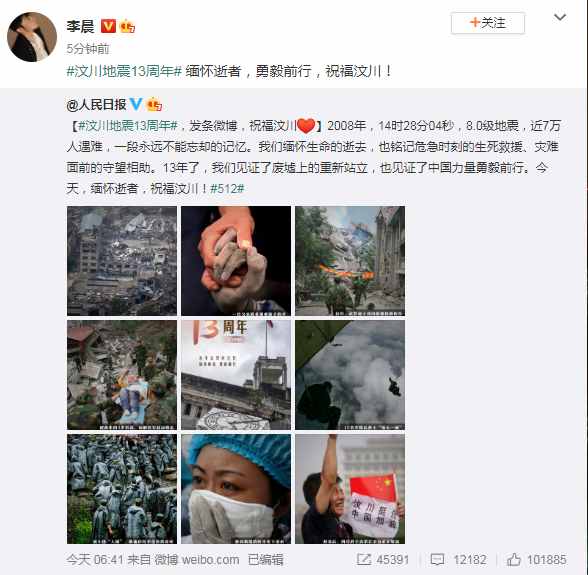This screenshot has height=575, width=588.
Task: Click the 微博 weibo.com source link
Action: [x=196, y=560]
